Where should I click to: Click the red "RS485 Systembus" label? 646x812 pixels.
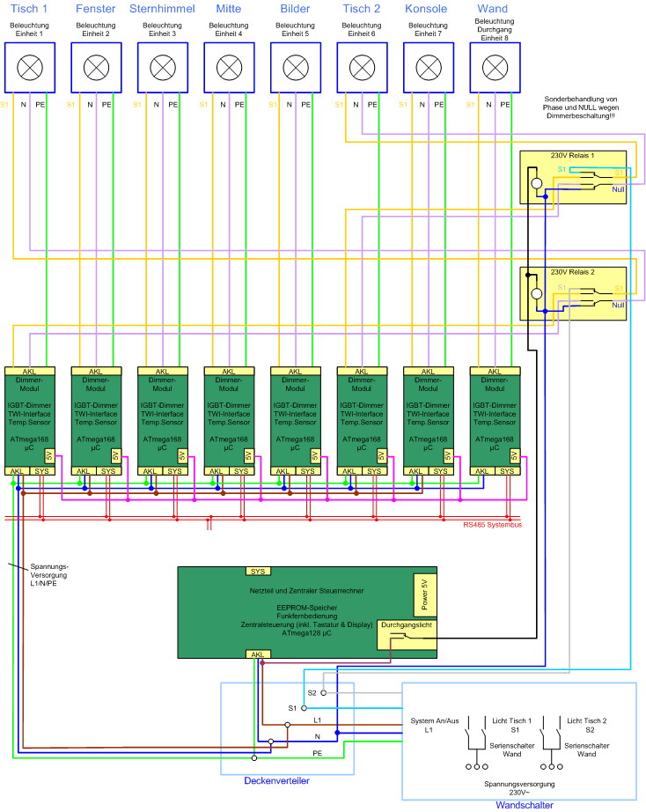(x=492, y=525)
